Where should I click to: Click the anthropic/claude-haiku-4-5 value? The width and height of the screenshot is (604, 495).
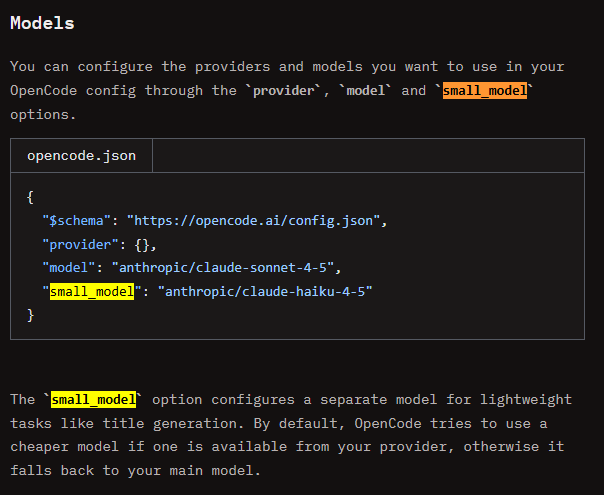coord(265,292)
